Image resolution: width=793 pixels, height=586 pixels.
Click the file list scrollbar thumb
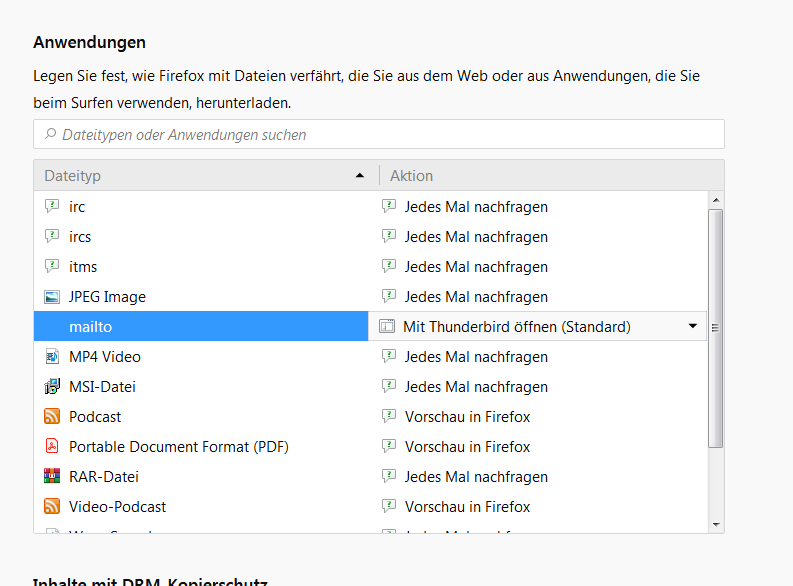[716, 328]
